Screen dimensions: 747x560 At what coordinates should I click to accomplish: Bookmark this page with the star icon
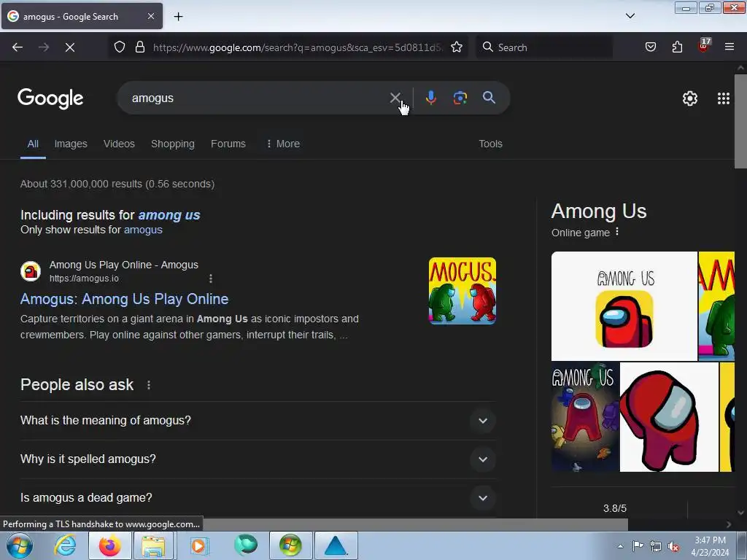point(457,47)
